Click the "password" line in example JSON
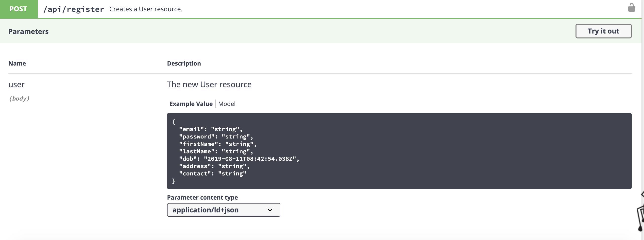The width and height of the screenshot is (644, 240). coord(216,137)
